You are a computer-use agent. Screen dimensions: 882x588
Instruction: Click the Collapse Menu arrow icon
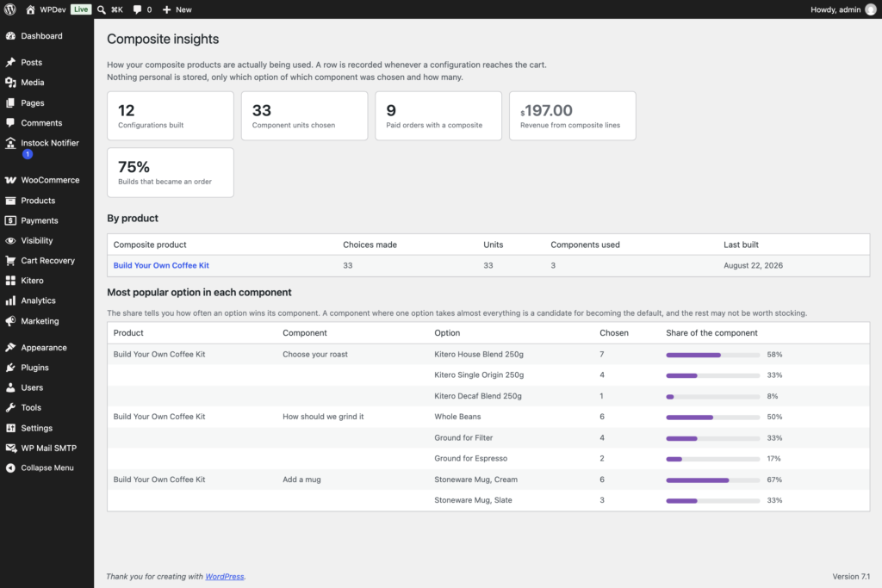(x=10, y=467)
